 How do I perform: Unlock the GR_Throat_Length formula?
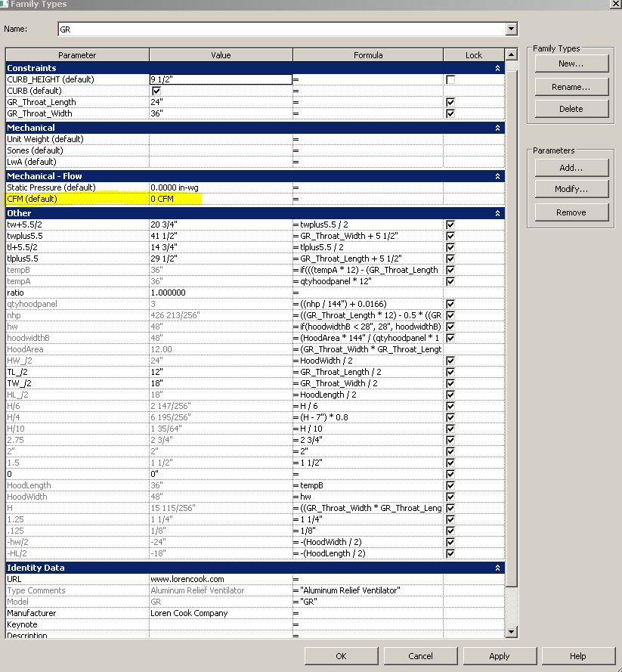pyautogui.click(x=450, y=101)
